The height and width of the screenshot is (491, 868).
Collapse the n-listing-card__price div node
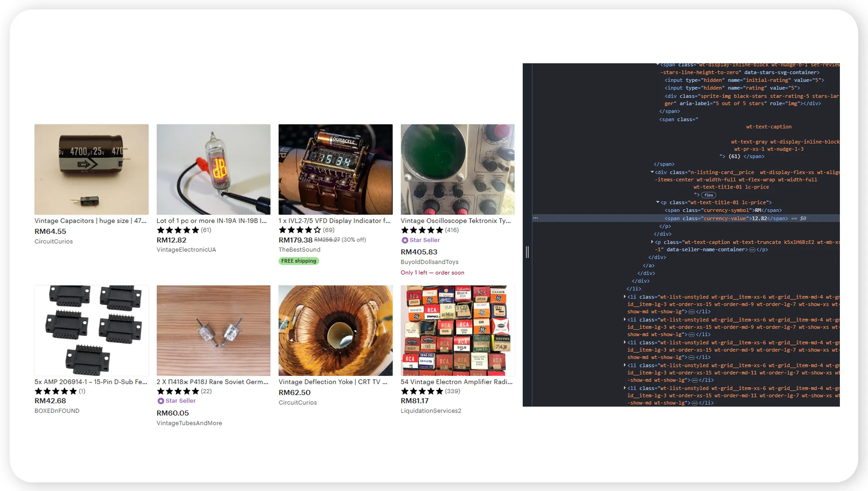coord(652,172)
